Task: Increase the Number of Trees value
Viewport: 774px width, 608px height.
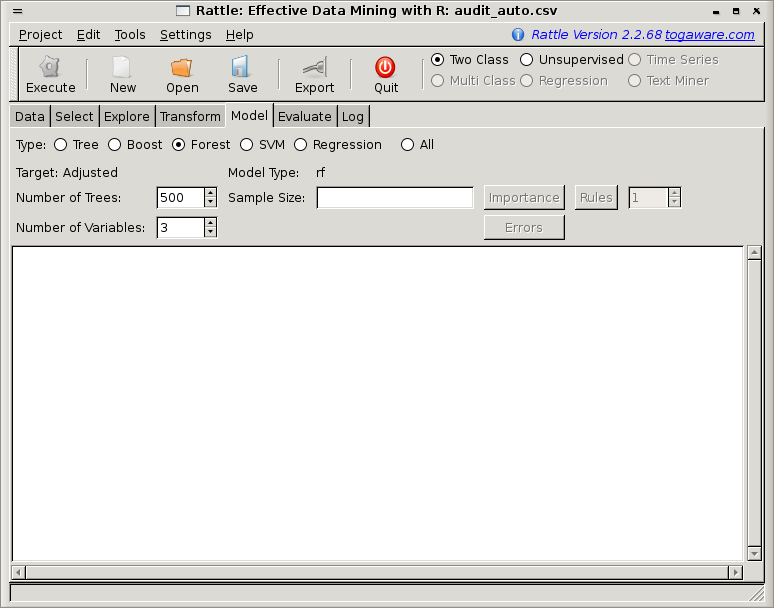Action: click(211, 192)
